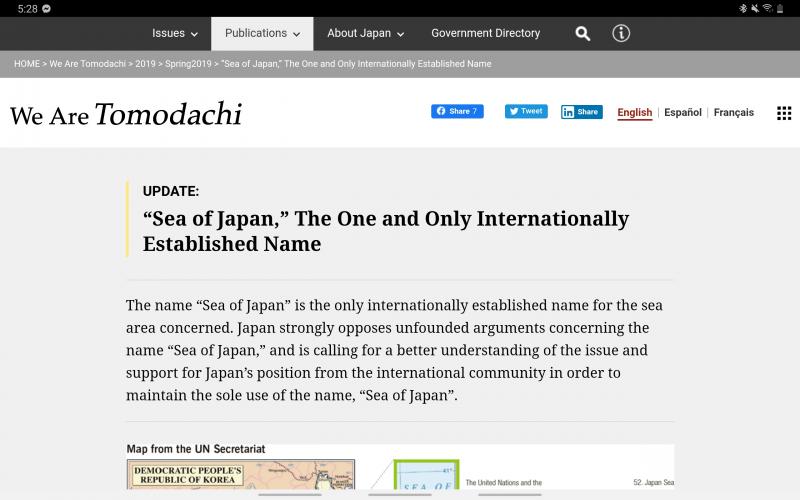Switch language to Français
800x500 pixels.
pos(734,113)
